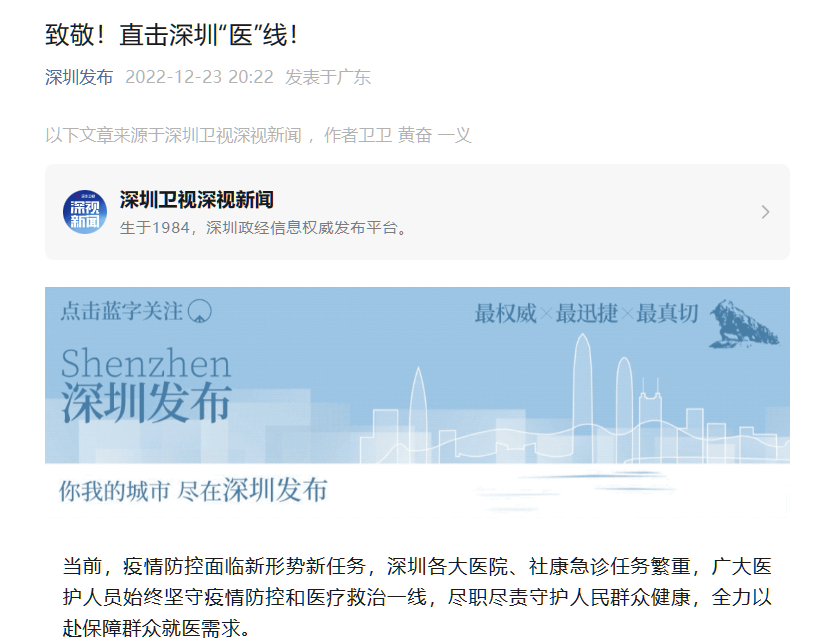This screenshot has height=643, width=819.
Task: Click the tagline 最权威×最迅捷×最真切
Action: click(586, 313)
